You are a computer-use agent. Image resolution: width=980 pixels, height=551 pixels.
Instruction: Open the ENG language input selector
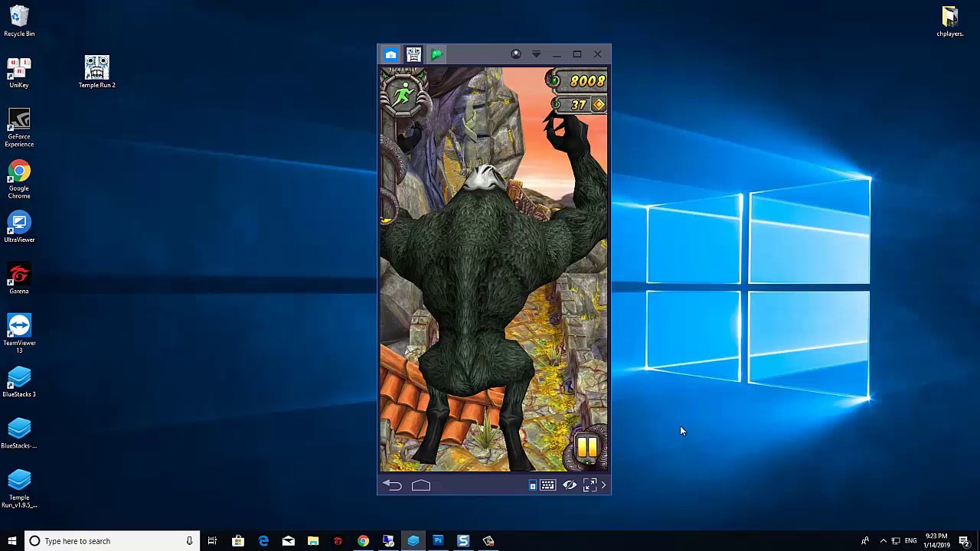[910, 541]
